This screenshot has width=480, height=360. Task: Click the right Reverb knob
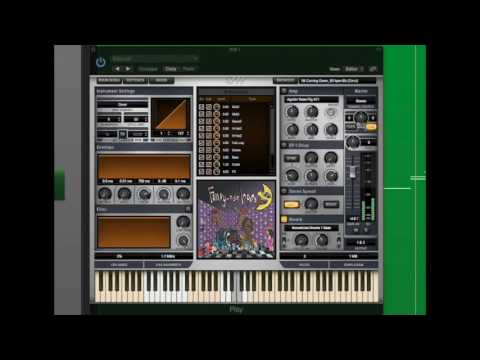tap(321, 240)
